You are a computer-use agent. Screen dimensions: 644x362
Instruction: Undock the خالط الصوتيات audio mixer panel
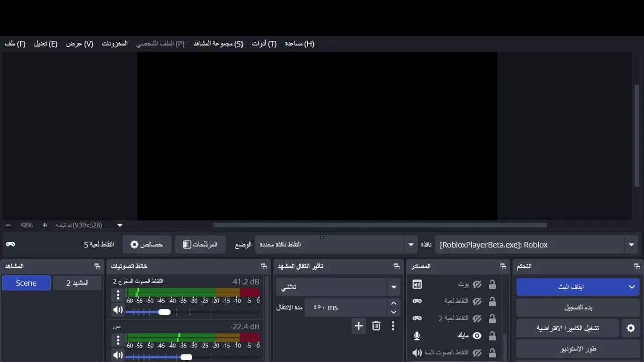click(264, 266)
